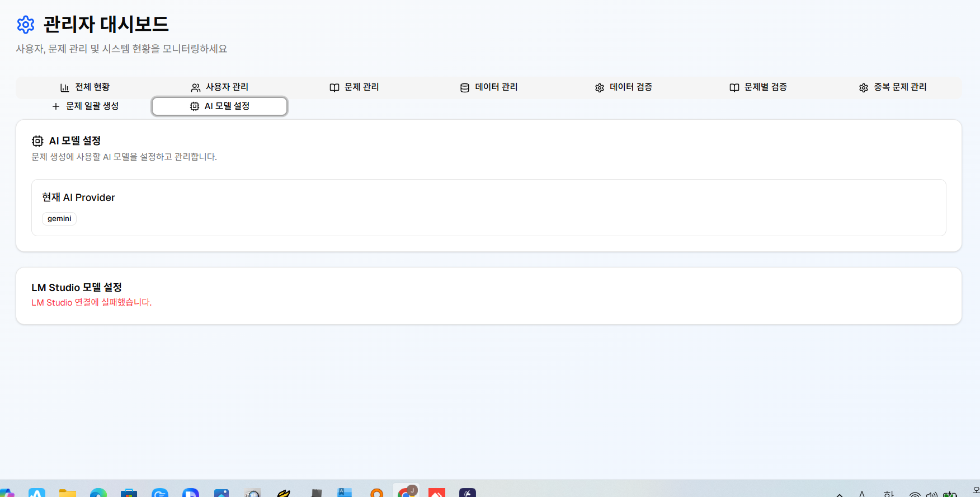Open the 문제 관리 tab
Screen dimensions: 980x497
pyautogui.click(x=355, y=87)
